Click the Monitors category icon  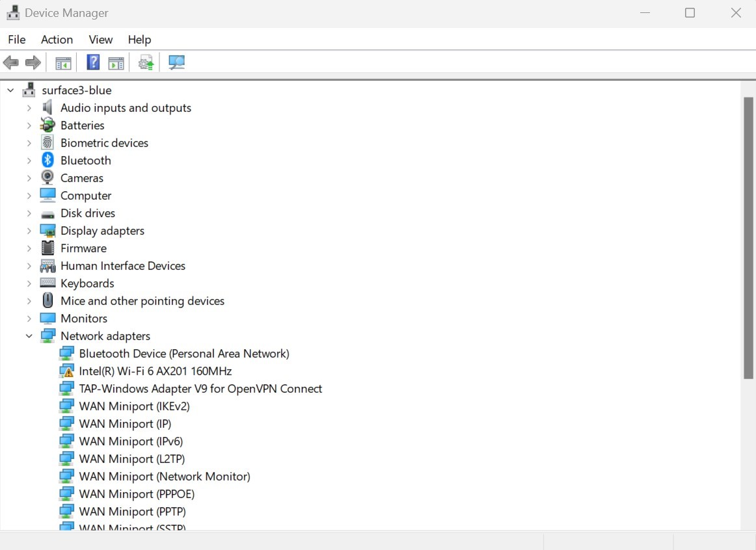click(x=47, y=319)
